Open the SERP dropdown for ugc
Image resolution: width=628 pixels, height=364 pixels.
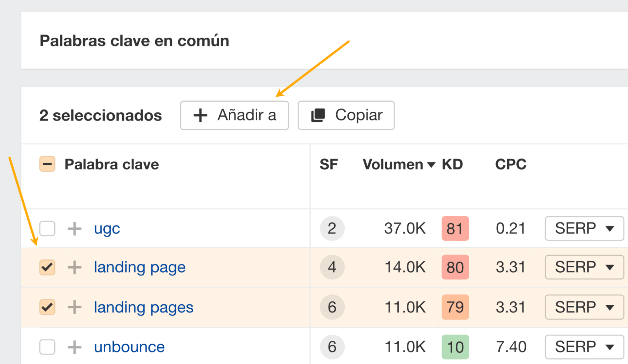coord(584,228)
